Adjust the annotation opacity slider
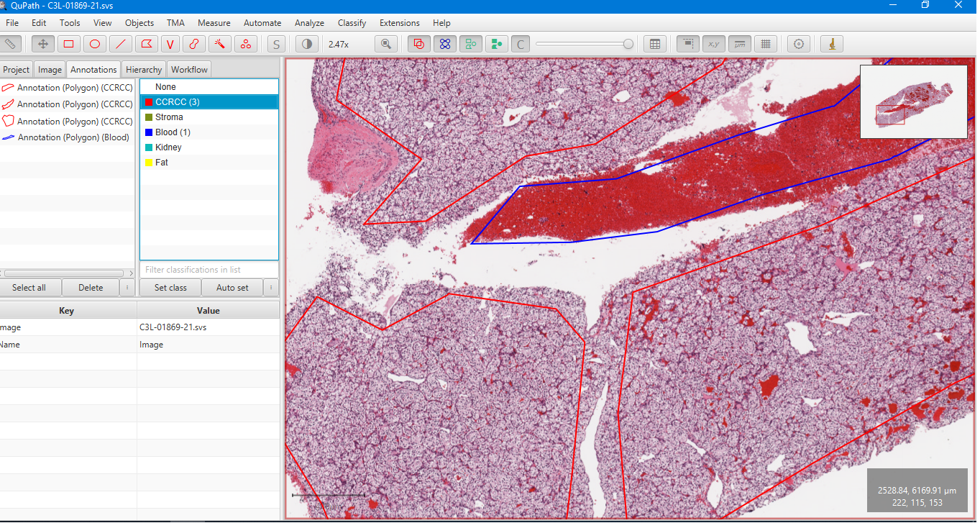The height and width of the screenshot is (523, 980). tap(584, 43)
